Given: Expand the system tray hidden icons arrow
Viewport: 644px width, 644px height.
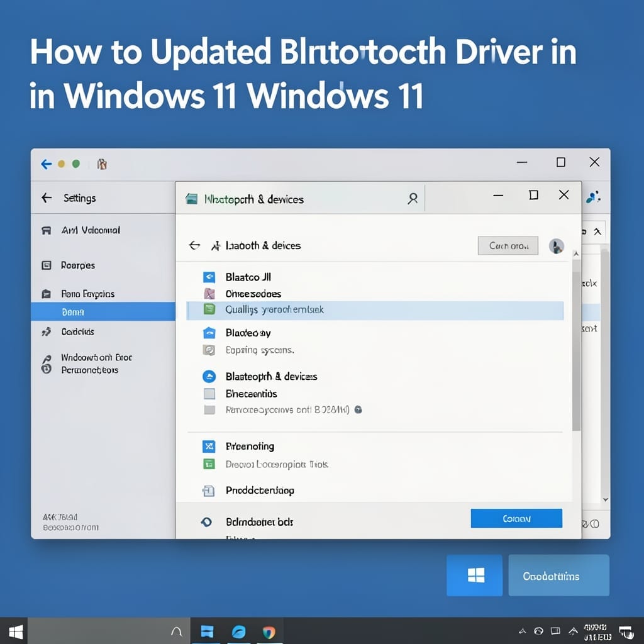Looking at the screenshot, I should click(x=523, y=631).
